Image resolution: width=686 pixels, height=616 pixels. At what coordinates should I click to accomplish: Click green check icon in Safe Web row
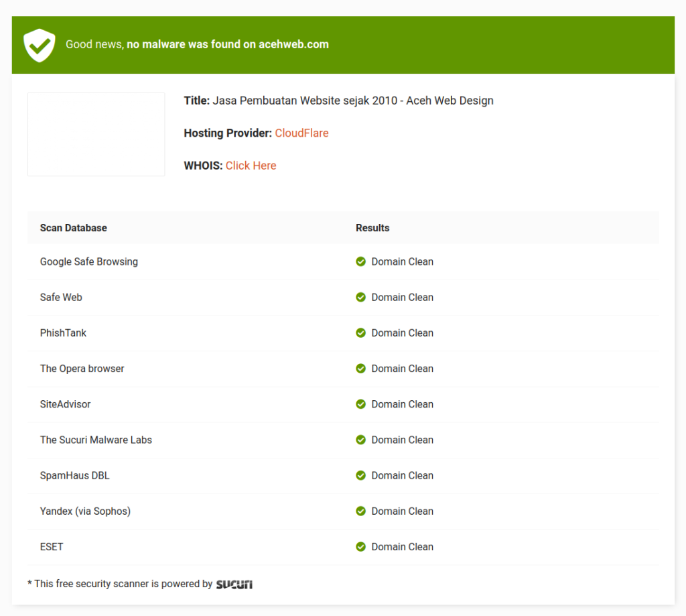point(360,297)
